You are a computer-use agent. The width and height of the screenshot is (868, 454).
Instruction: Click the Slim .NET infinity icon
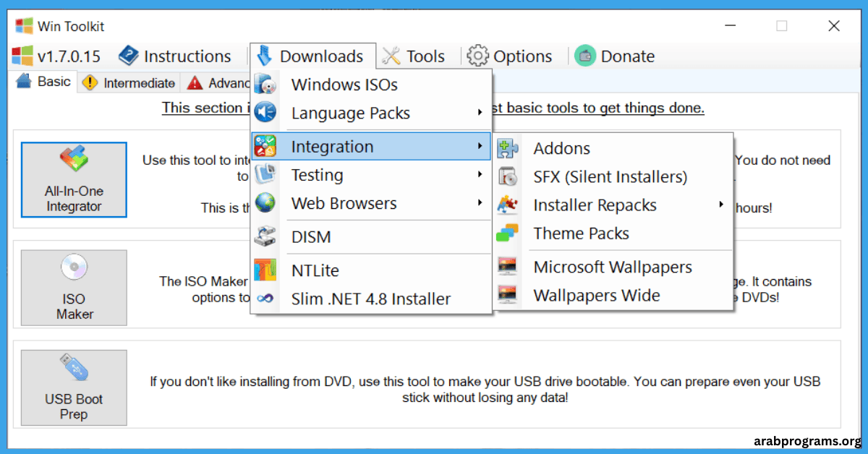[265, 299]
